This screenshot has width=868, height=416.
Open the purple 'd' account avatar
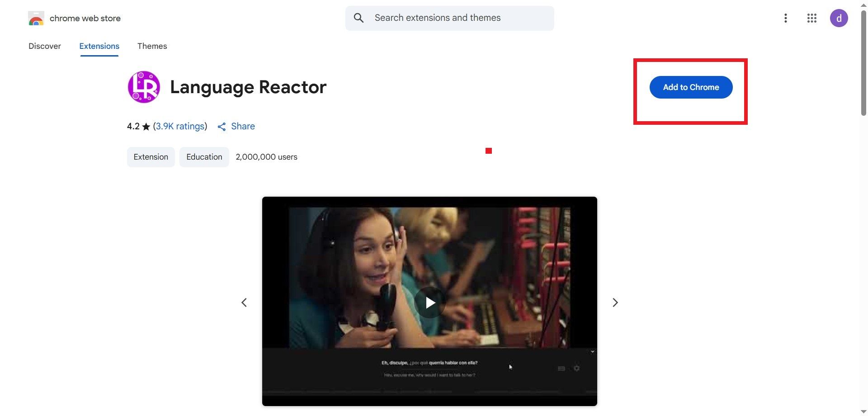pos(839,18)
